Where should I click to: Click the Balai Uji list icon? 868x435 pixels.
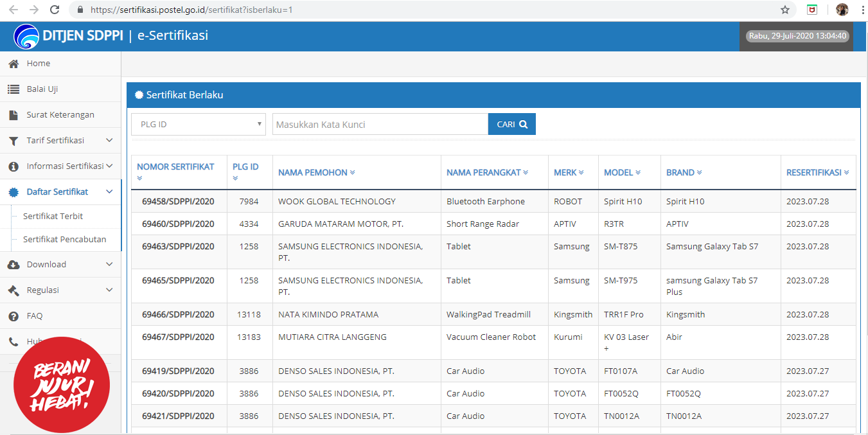point(13,89)
